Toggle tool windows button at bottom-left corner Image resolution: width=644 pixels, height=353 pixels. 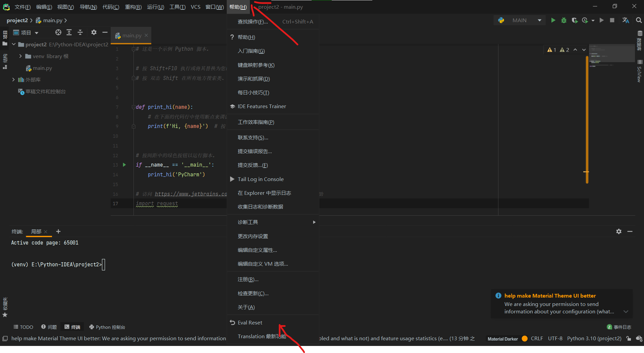point(5,339)
